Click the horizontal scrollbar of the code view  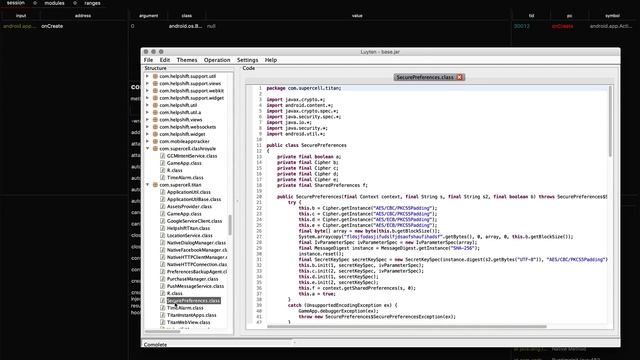point(407,326)
